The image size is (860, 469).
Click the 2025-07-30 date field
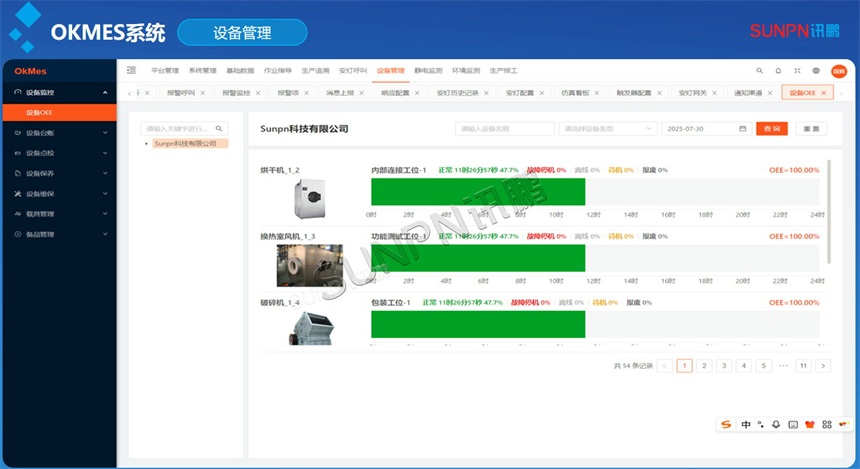[x=706, y=128]
